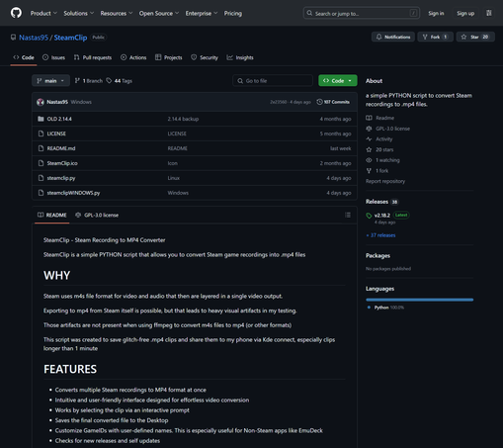This screenshot has width=503, height=448.
Task: Star the repository
Action: click(x=475, y=37)
